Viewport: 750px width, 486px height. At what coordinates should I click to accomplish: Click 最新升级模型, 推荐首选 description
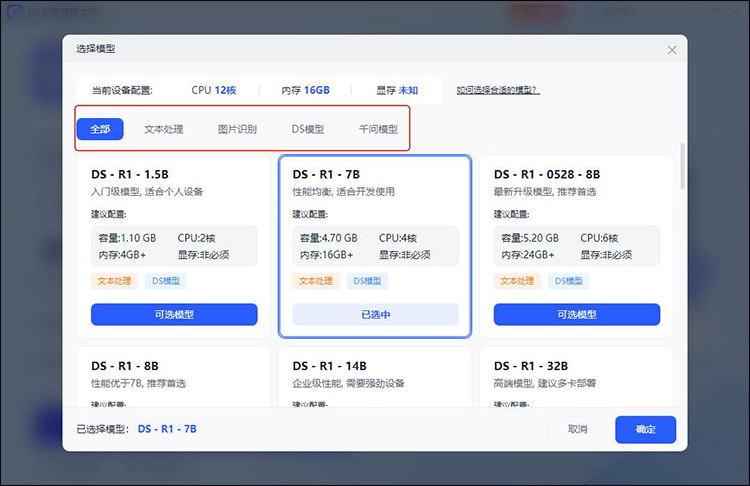click(545, 192)
